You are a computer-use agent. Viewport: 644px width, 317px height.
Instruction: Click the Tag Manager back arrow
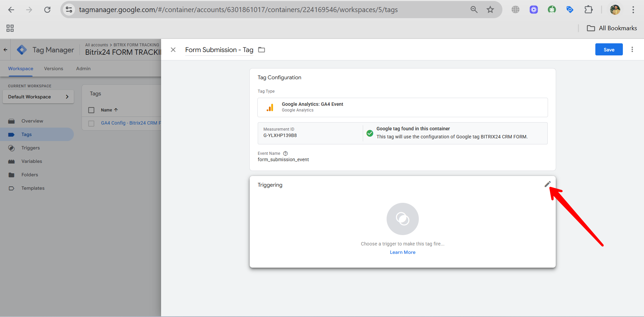(x=5, y=50)
